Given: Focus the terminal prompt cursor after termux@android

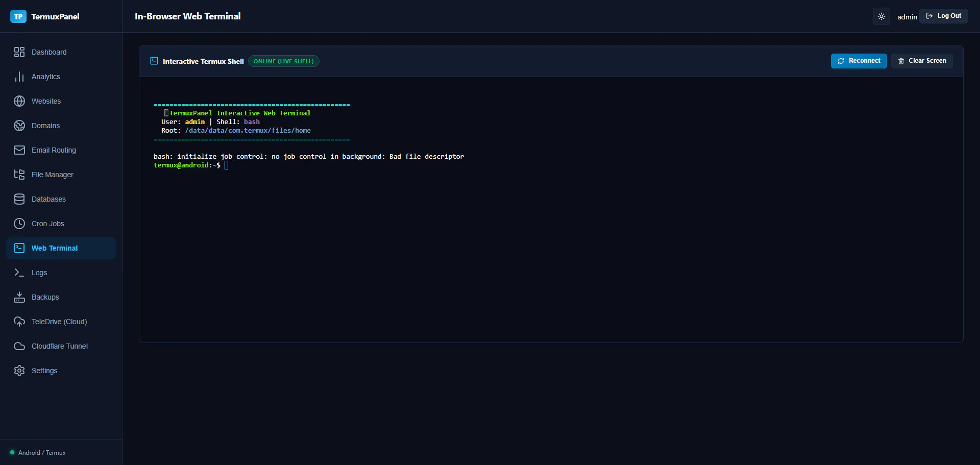Looking at the screenshot, I should pos(226,165).
